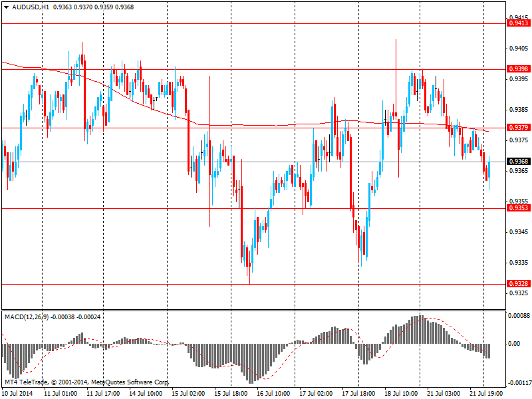The height and width of the screenshot is (399, 532).
Task: Click the red 0.9328 level tag
Action: tap(518, 285)
